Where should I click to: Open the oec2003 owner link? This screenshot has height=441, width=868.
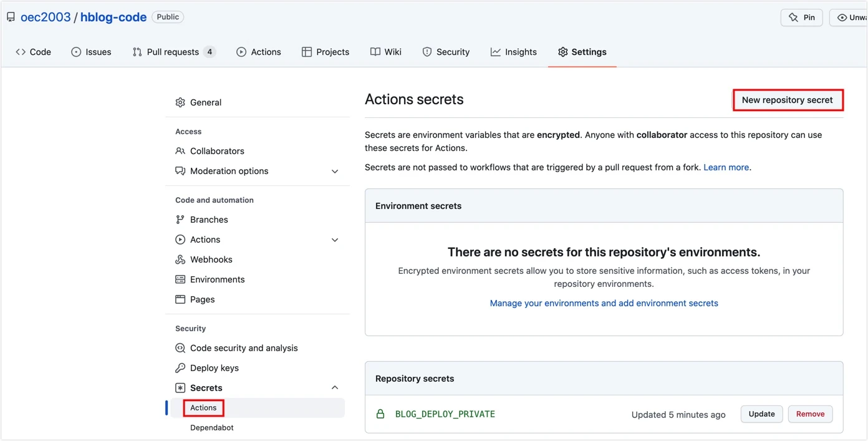pyautogui.click(x=46, y=17)
